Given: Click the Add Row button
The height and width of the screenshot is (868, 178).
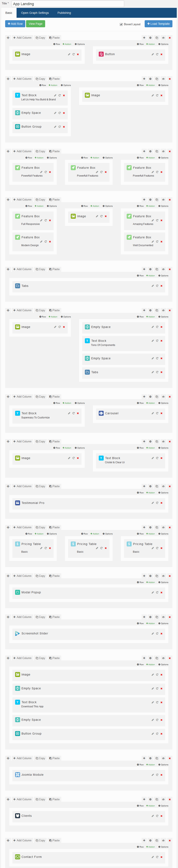Looking at the screenshot, I should point(15,24).
